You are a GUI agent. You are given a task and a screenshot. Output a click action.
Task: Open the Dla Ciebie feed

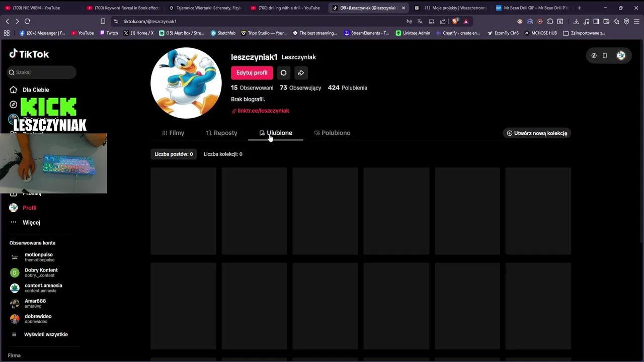tap(36, 89)
